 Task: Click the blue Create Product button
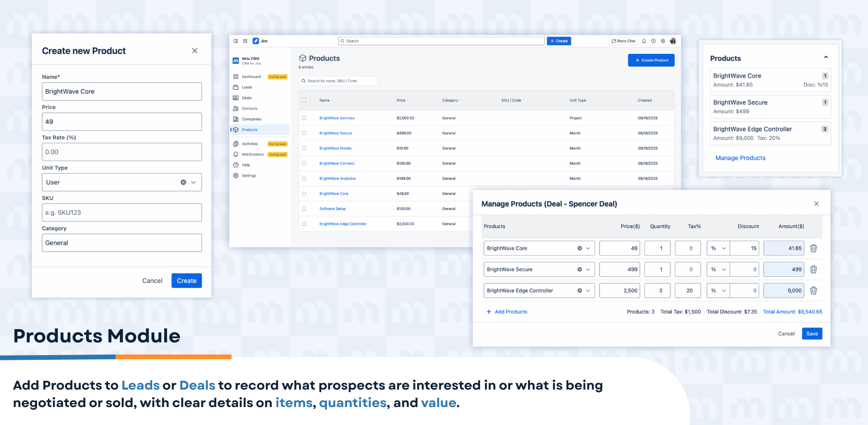click(651, 60)
